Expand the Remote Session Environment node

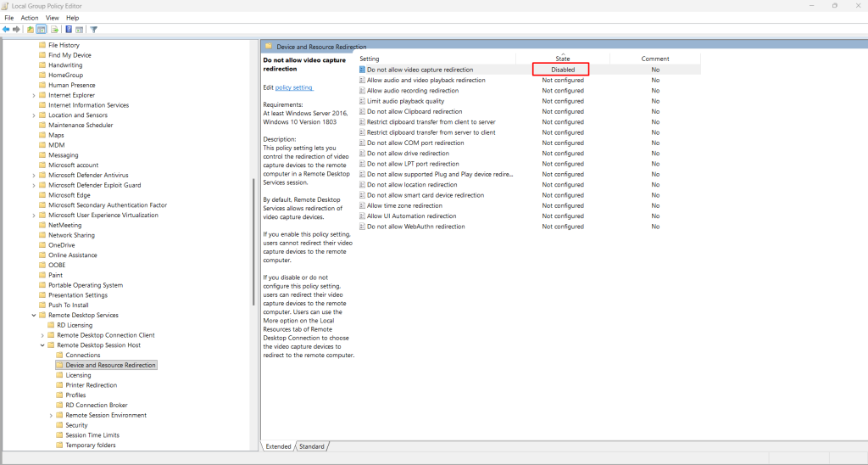50,415
